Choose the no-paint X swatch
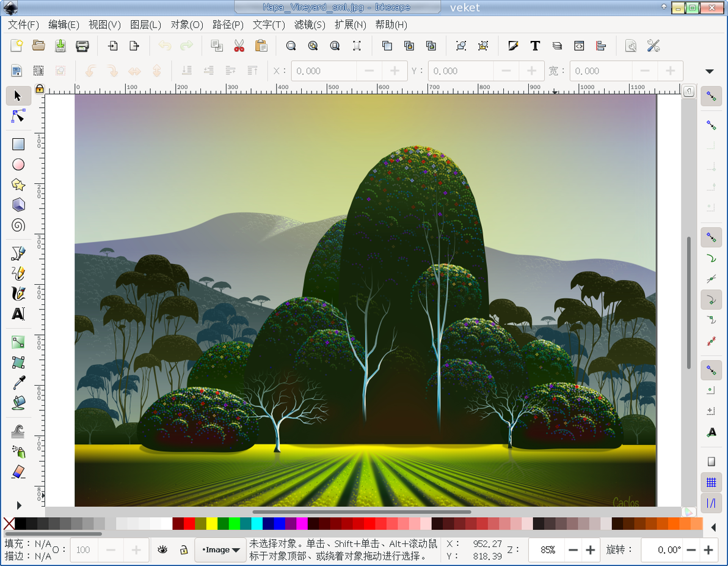Image resolution: width=728 pixels, height=566 pixels. (9, 524)
